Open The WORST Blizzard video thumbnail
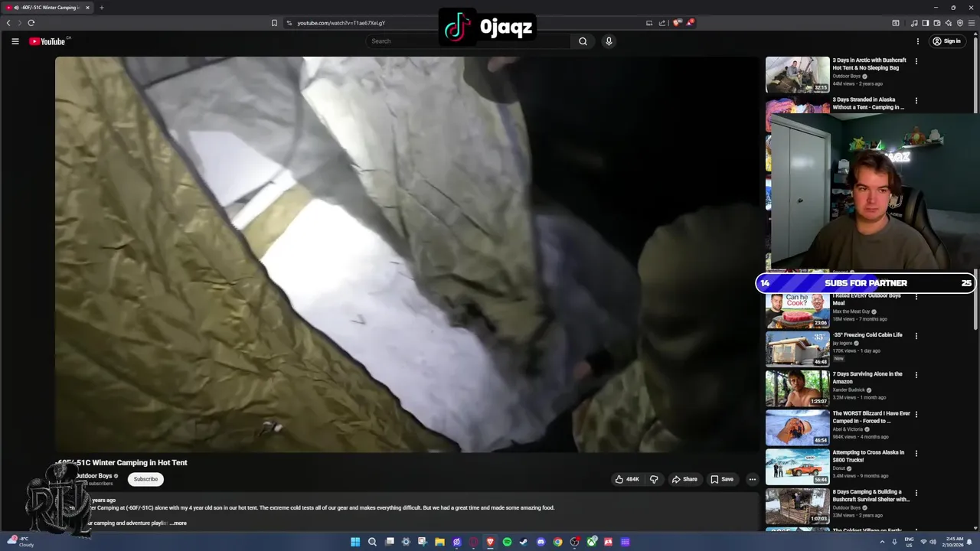Screen dimensions: 980x551 pyautogui.click(x=798, y=427)
